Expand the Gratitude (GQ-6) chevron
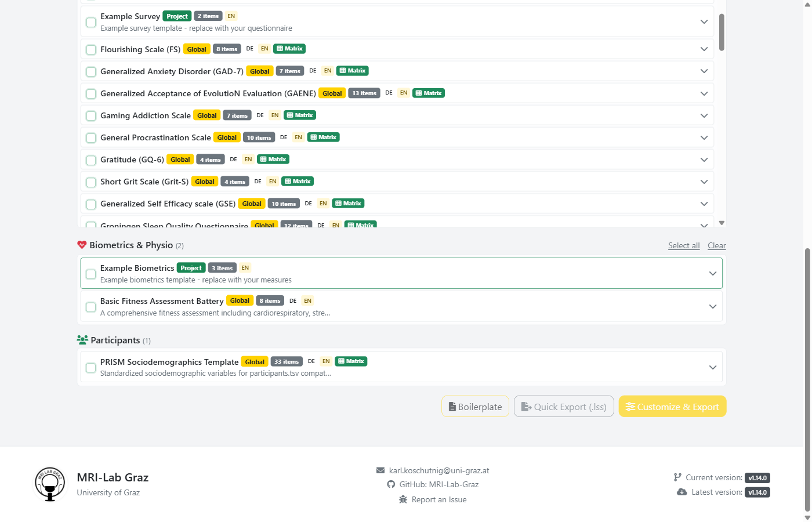 point(704,159)
